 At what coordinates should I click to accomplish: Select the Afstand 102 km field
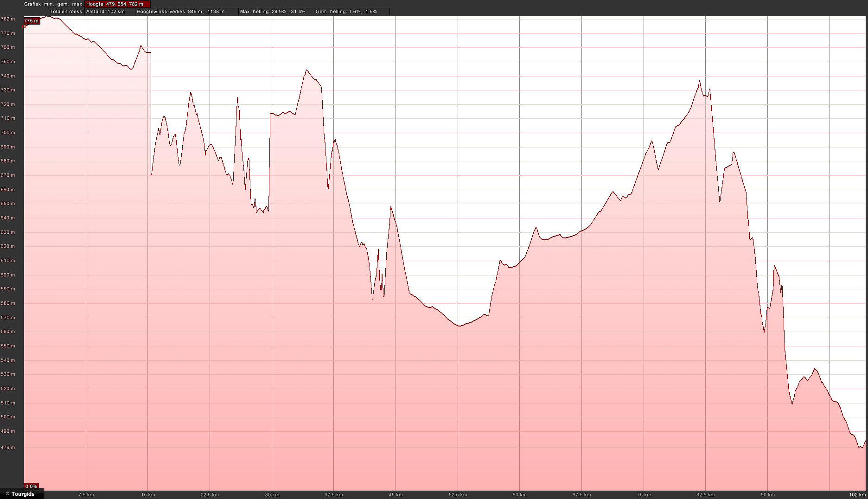point(110,12)
